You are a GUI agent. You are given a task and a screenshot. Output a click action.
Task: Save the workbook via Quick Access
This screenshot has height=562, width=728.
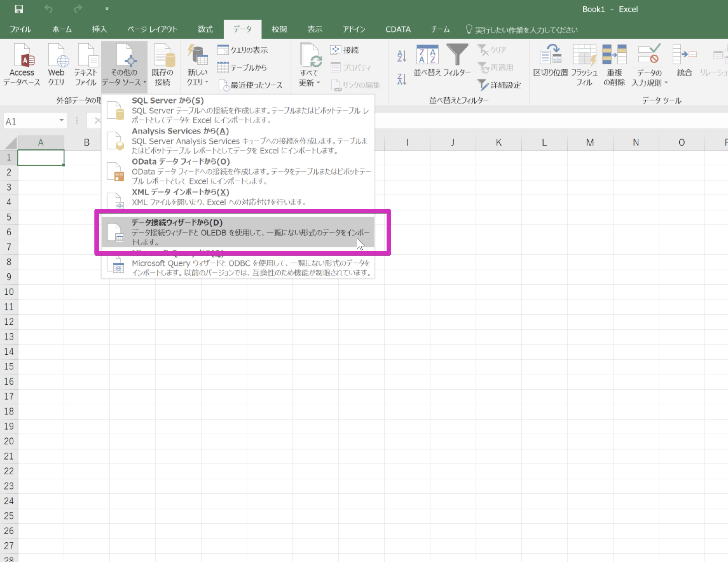(19, 9)
